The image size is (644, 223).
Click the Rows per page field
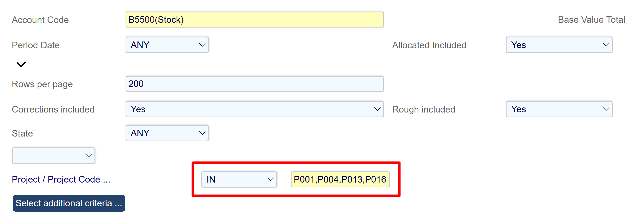(254, 84)
